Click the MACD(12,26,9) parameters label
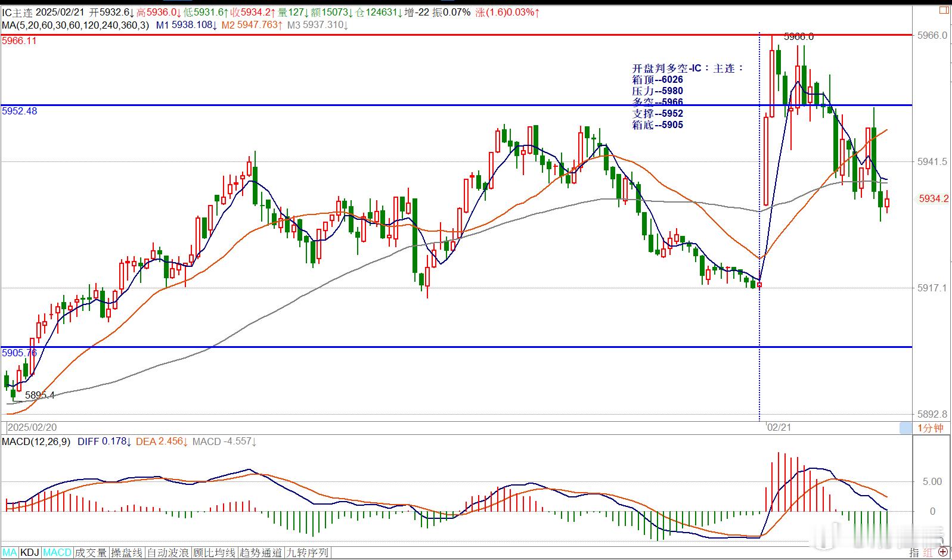 pyautogui.click(x=36, y=441)
